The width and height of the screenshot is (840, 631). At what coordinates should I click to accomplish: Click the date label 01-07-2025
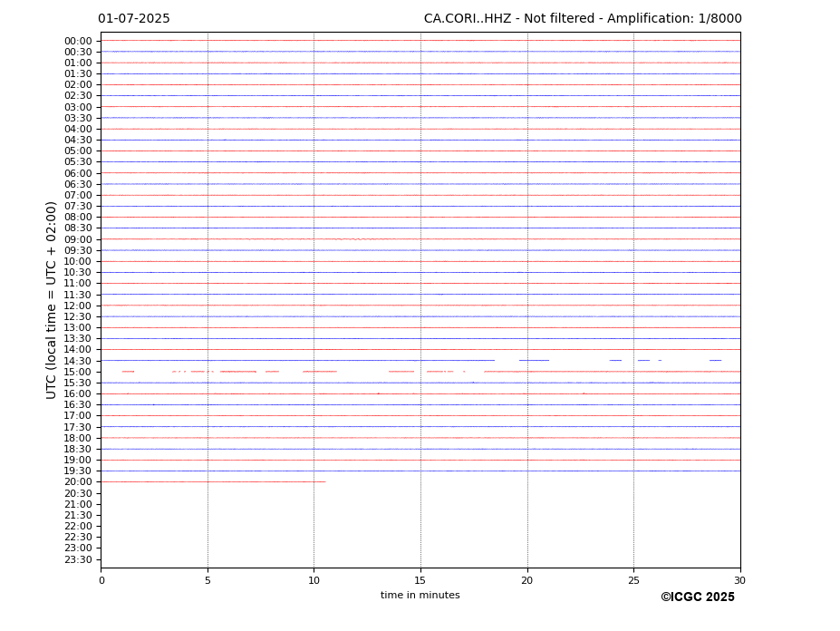click(134, 19)
